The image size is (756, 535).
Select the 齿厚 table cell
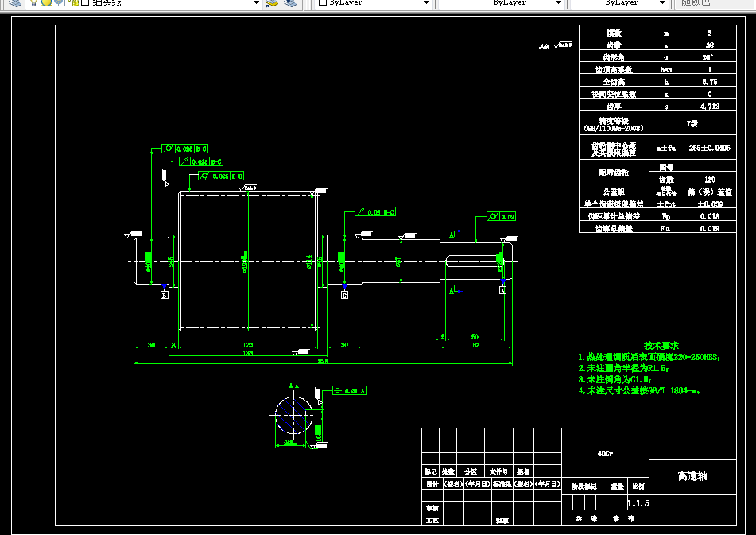[614, 106]
